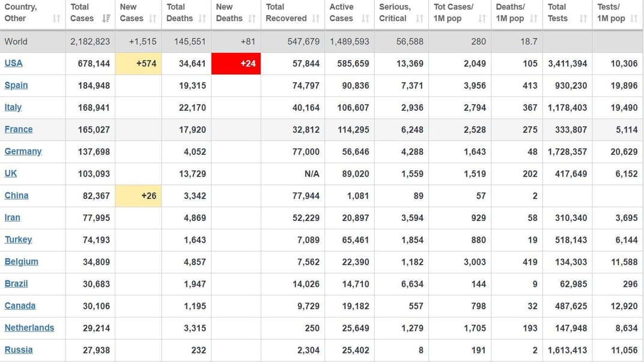Click the Netherlands country link

point(29,328)
